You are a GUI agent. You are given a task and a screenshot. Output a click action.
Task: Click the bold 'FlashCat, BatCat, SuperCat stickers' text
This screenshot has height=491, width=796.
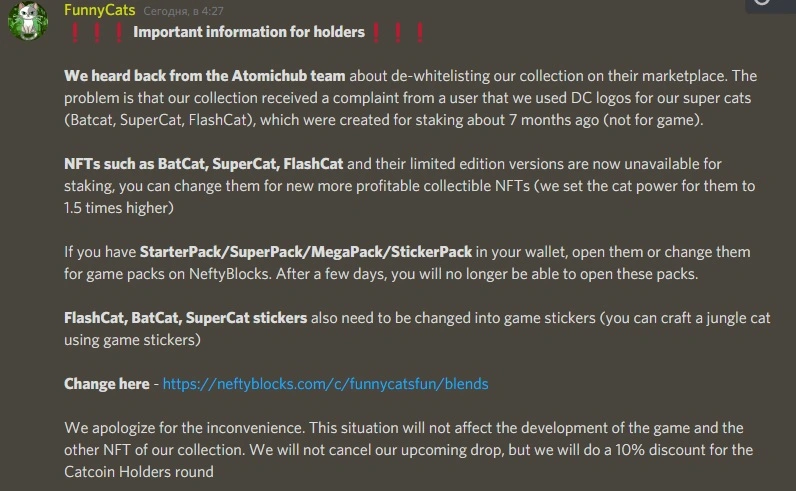[x=185, y=318]
